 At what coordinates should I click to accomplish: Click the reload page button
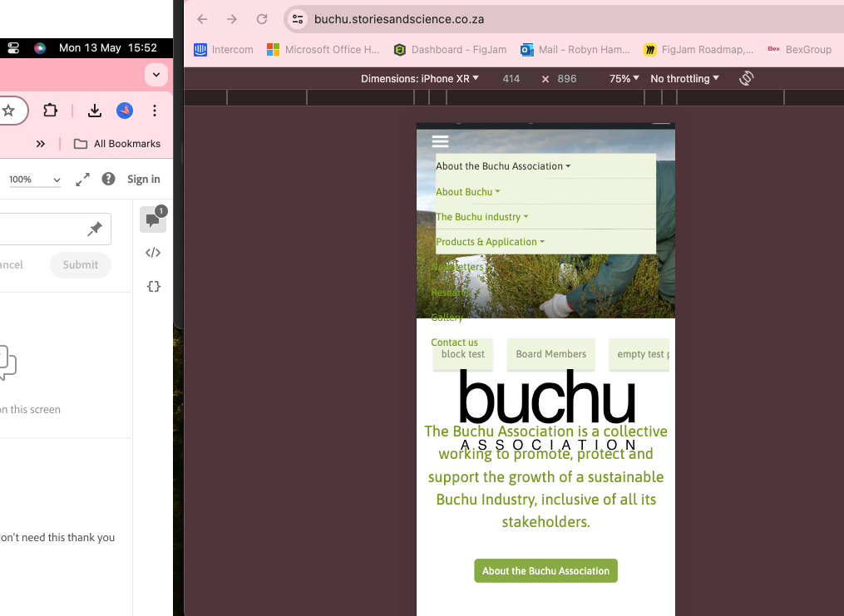[262, 19]
